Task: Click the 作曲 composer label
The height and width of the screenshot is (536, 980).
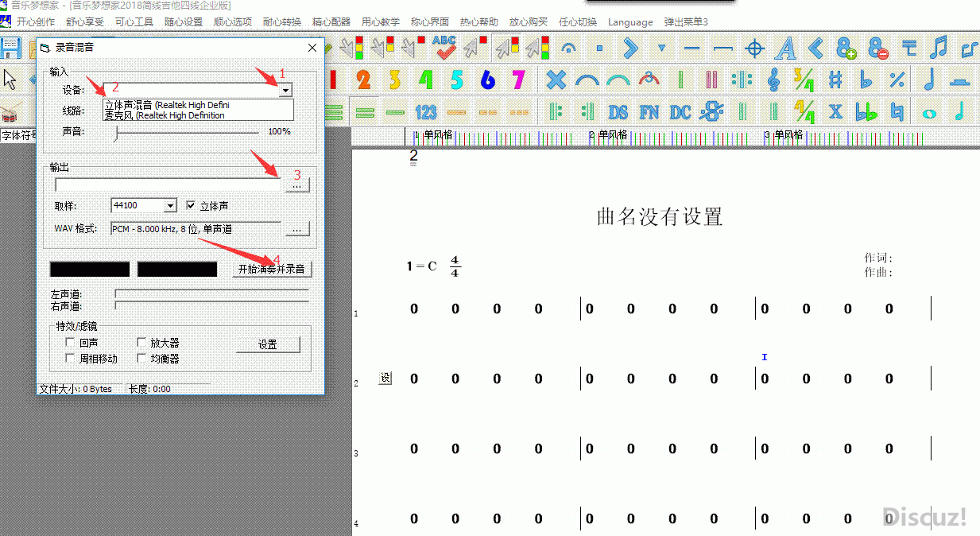Action: [x=878, y=272]
